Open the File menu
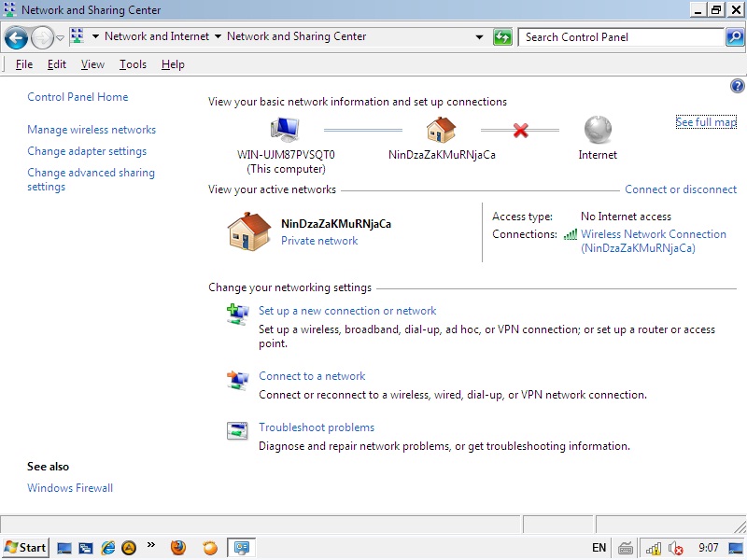This screenshot has width=747, height=560. click(24, 64)
